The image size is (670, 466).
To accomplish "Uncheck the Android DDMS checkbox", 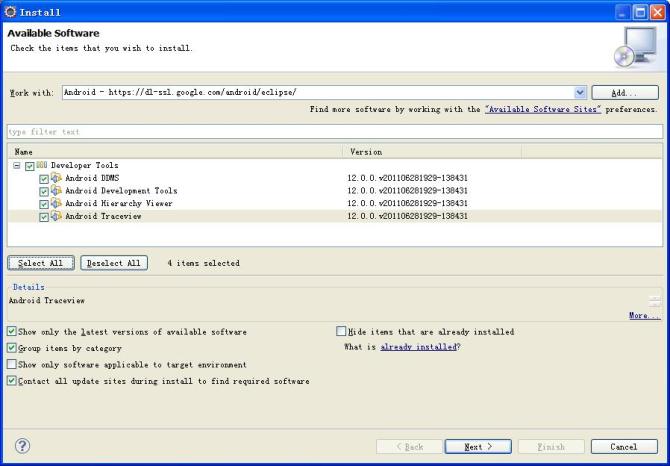I will pyautogui.click(x=44, y=178).
